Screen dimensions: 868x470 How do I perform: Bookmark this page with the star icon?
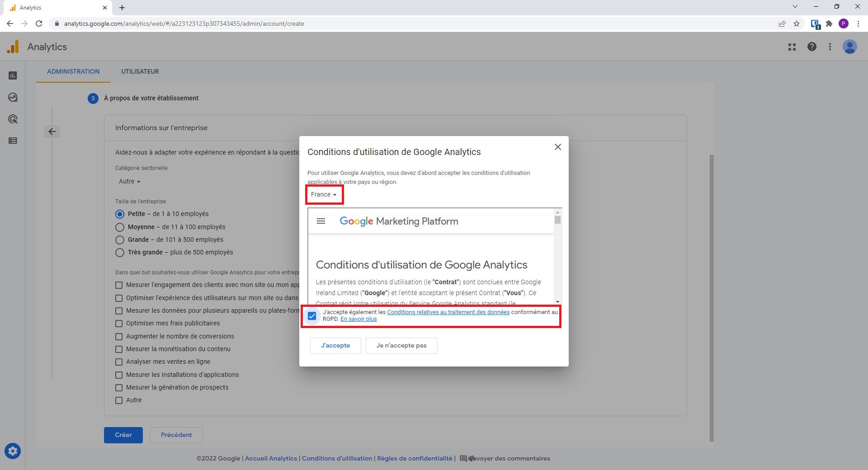pyautogui.click(x=797, y=23)
